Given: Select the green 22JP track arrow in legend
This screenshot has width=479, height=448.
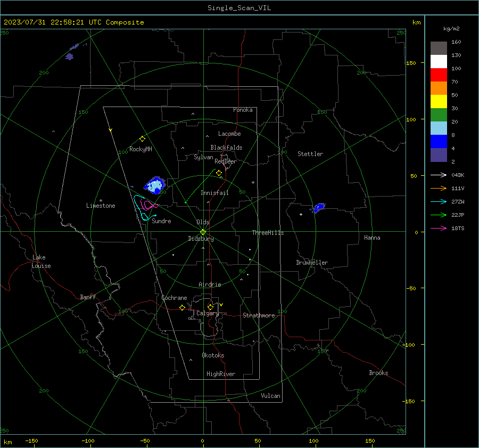Looking at the screenshot, I should (x=439, y=215).
